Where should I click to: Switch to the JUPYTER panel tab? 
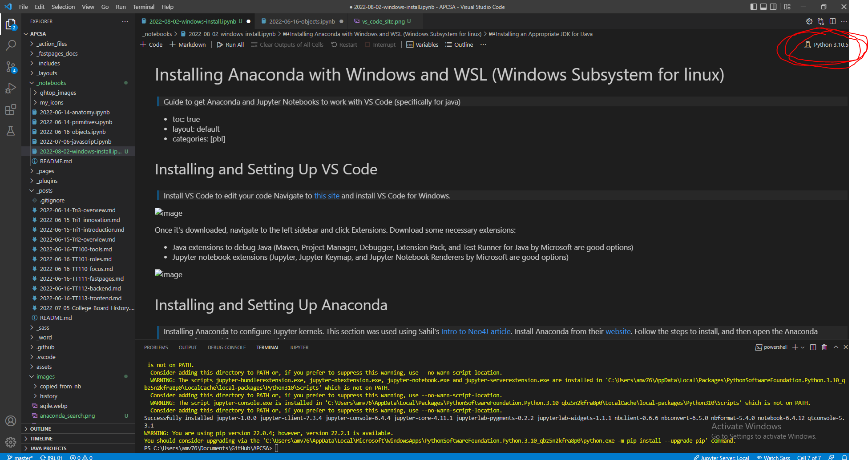299,347
